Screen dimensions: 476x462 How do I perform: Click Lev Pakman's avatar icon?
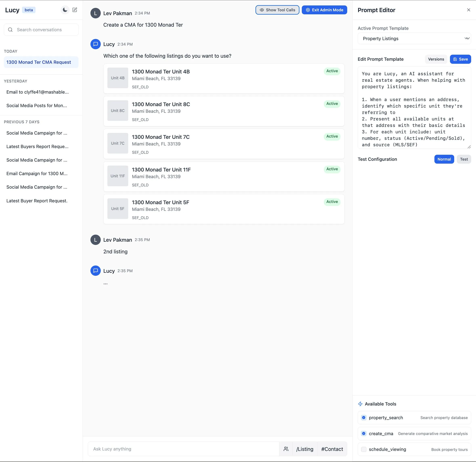[x=95, y=13]
